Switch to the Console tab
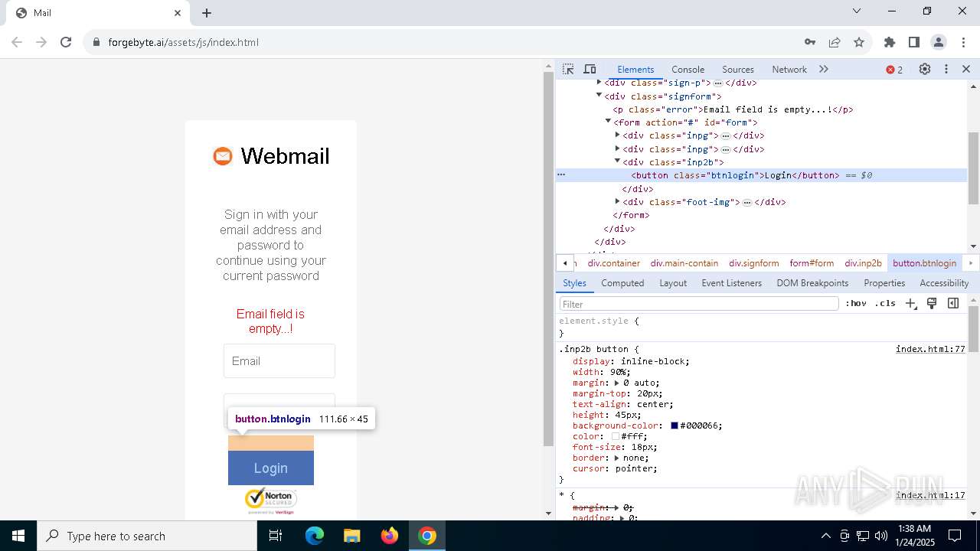This screenshot has width=980, height=551. coord(688,70)
